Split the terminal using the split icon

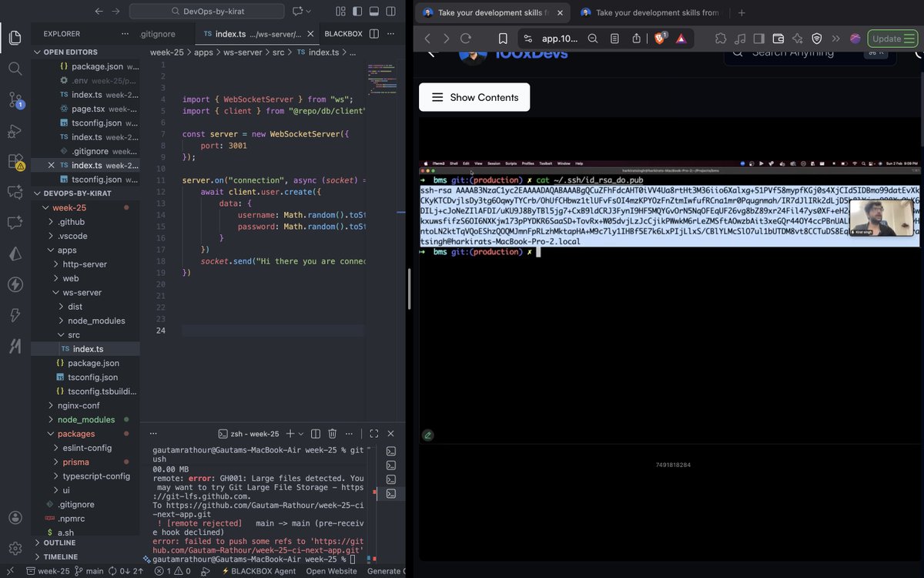[316, 433]
